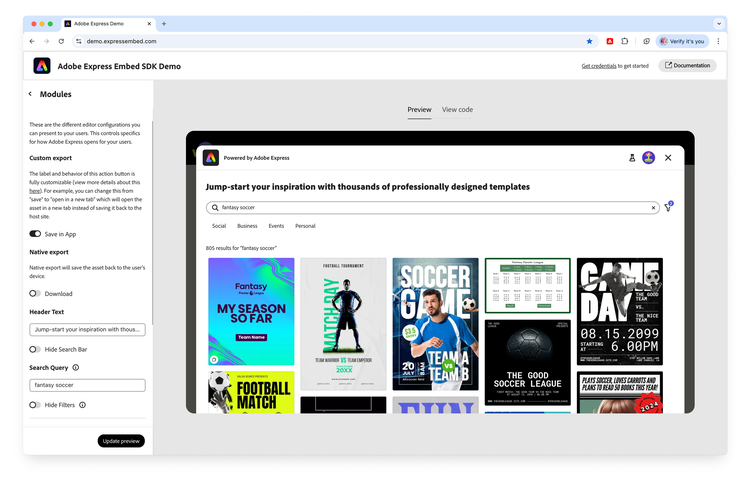This screenshot has height=485, width=750.
Task: Click the info icon next to Hide Filters
Action: (x=82, y=405)
